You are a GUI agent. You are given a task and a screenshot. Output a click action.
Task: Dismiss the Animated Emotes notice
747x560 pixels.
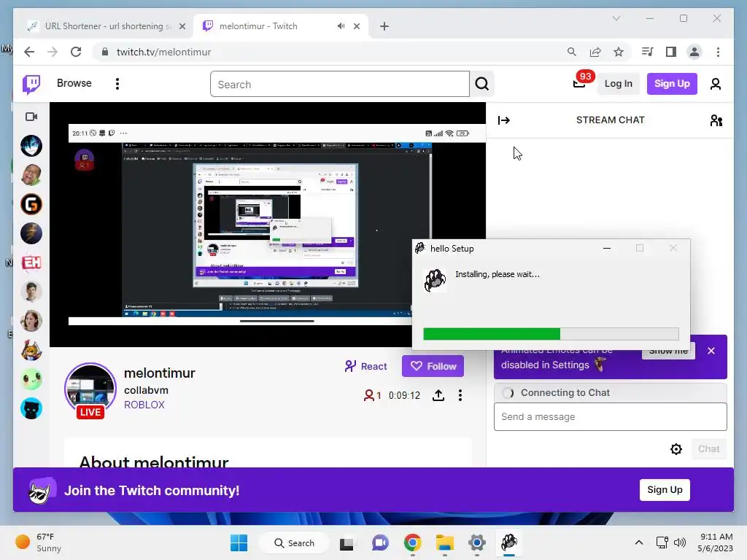(x=711, y=351)
